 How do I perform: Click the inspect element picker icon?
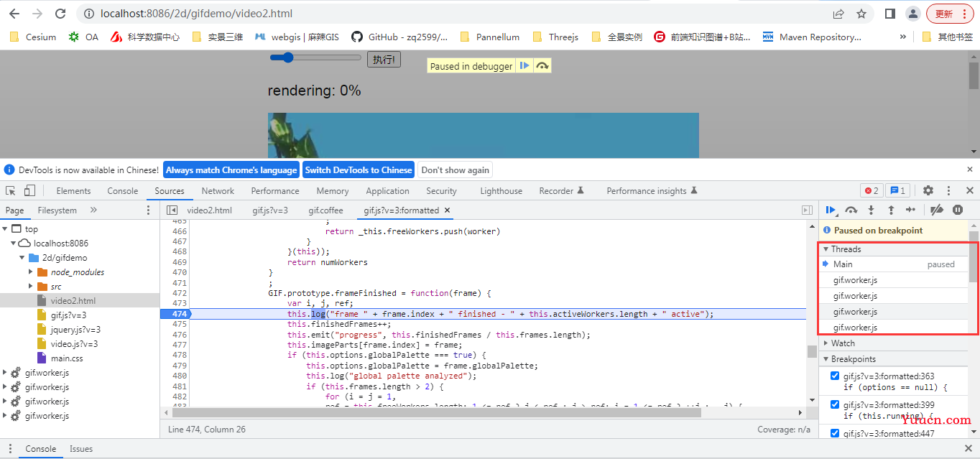11,190
